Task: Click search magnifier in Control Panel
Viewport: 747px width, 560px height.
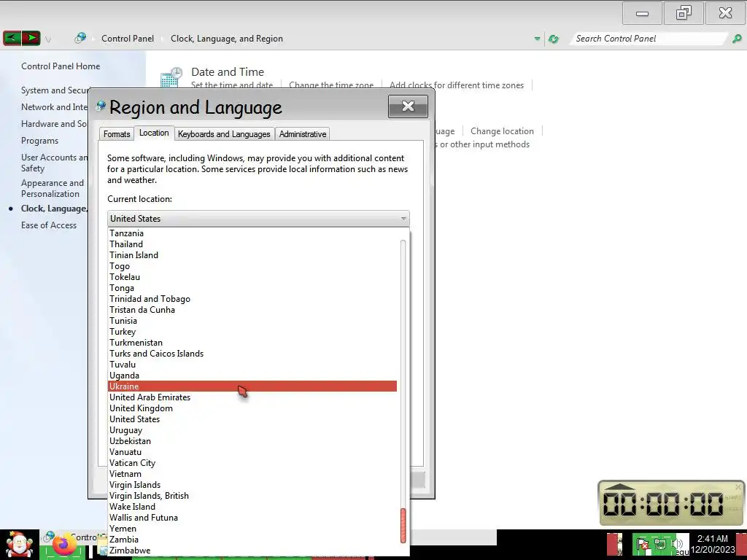Action: point(737,39)
